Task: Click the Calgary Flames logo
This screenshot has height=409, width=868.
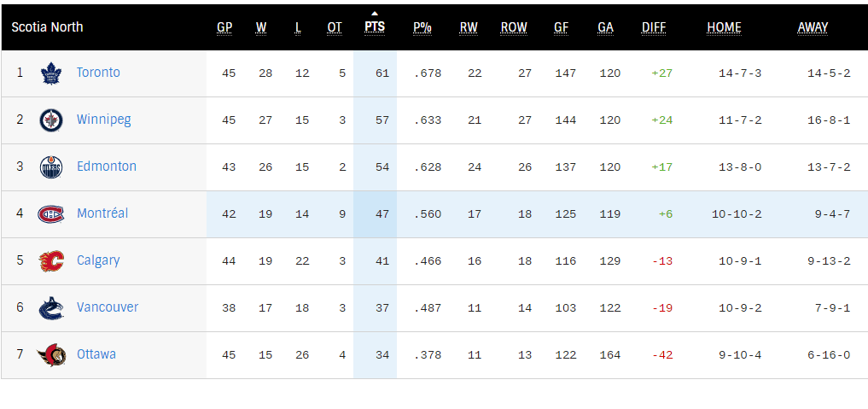Action: coord(51,260)
